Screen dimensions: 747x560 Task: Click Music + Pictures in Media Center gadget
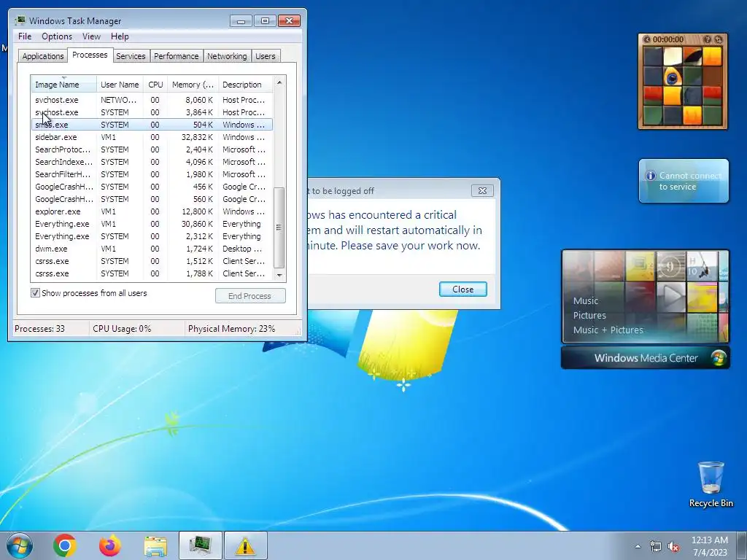(x=608, y=330)
